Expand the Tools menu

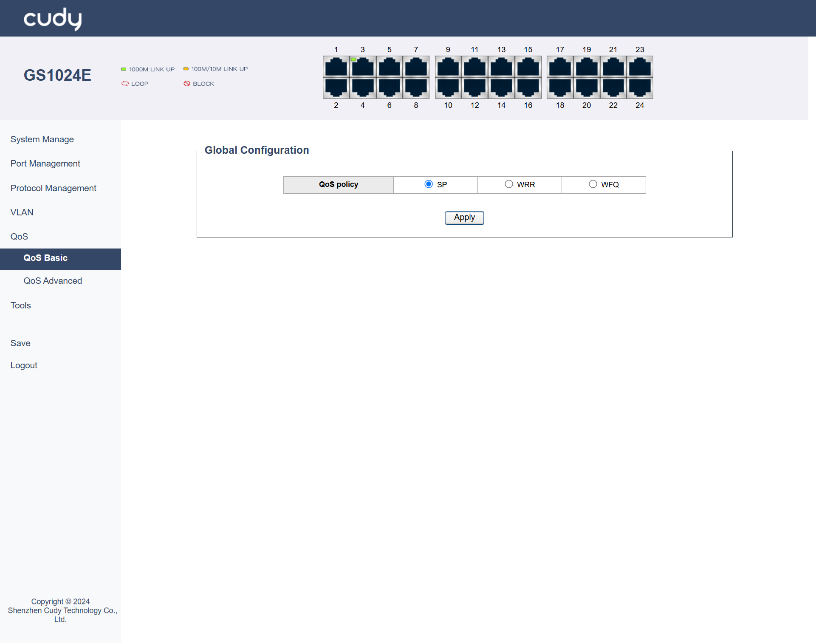20,305
